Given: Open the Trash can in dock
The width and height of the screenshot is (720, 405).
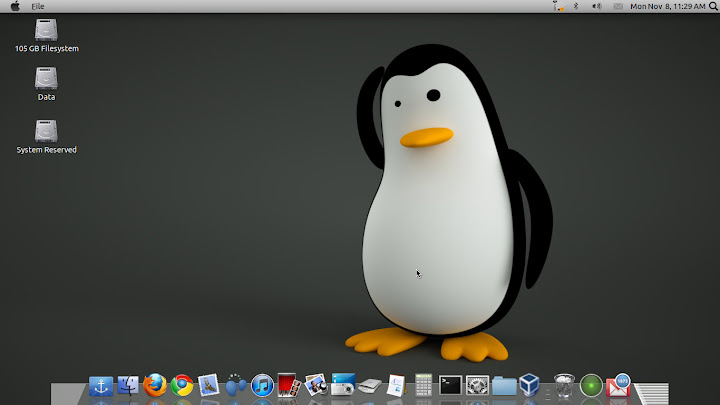Looking at the screenshot, I should pos(565,385).
